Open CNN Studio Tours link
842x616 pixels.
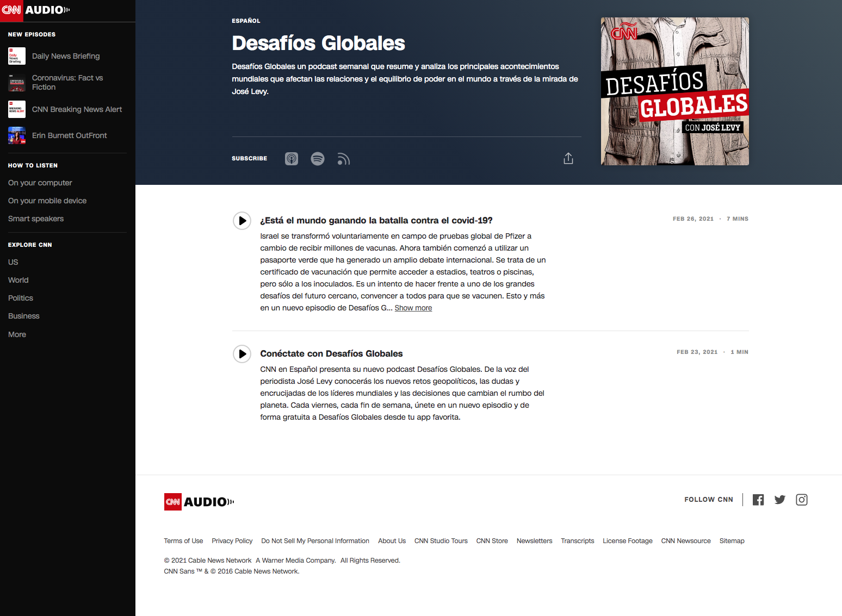click(x=441, y=541)
